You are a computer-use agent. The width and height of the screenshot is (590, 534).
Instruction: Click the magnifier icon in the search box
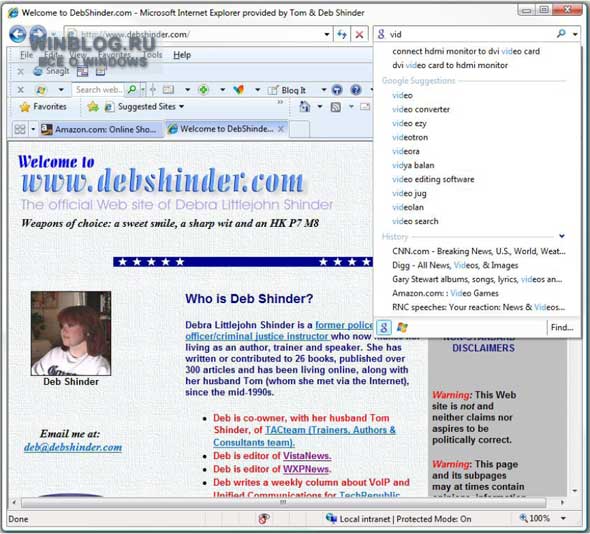point(561,34)
